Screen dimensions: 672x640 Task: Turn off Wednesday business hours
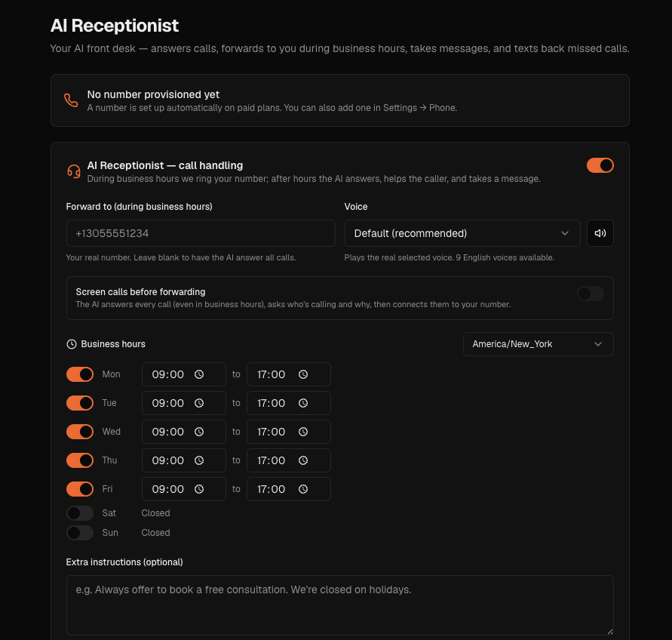[x=80, y=432]
